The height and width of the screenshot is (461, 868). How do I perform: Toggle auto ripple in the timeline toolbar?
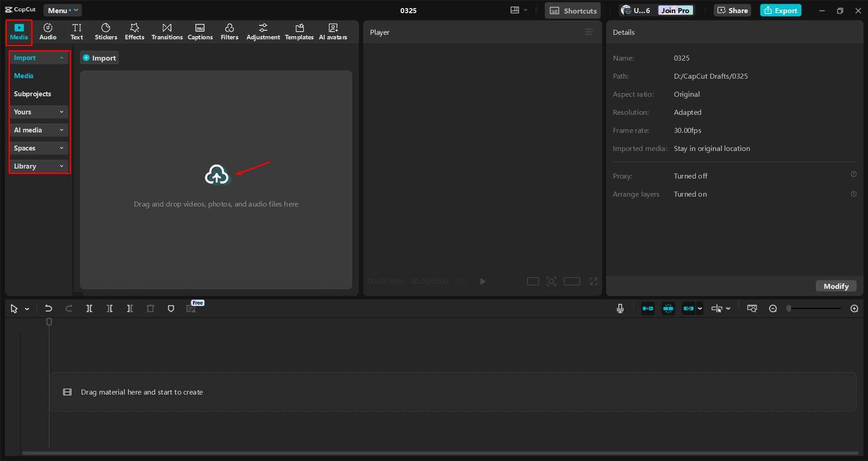pos(648,308)
